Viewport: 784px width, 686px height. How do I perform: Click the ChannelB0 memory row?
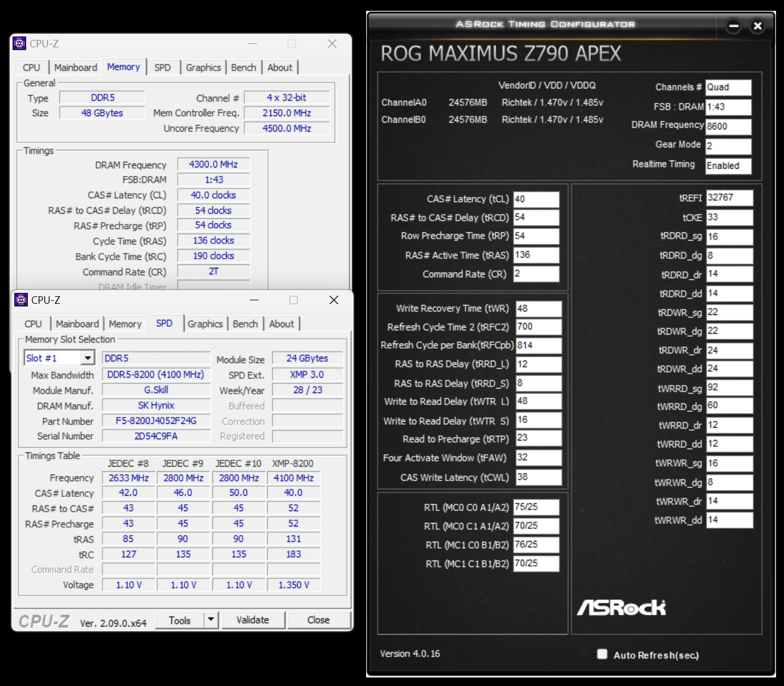click(x=492, y=120)
